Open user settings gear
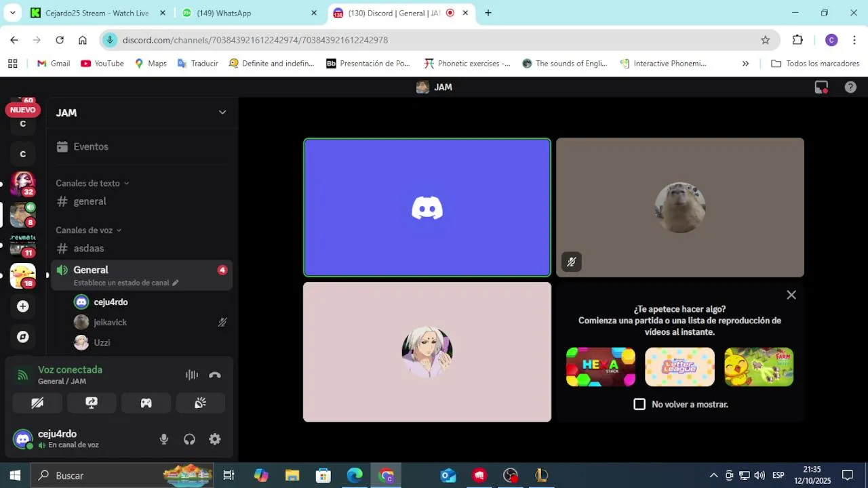The height and width of the screenshot is (488, 868). pos(215,439)
